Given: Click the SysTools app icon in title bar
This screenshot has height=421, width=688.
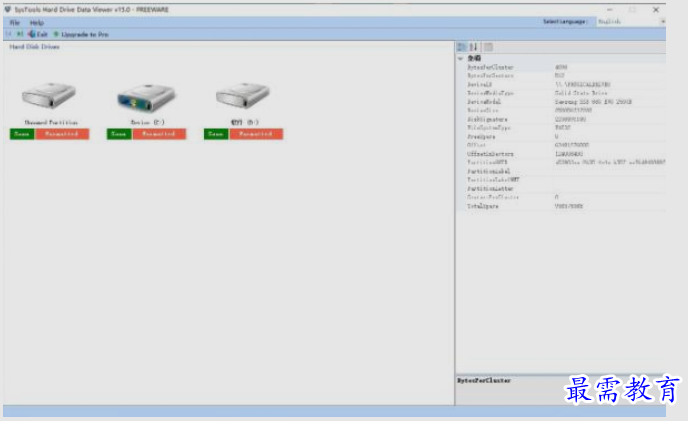Looking at the screenshot, I should point(7,9).
